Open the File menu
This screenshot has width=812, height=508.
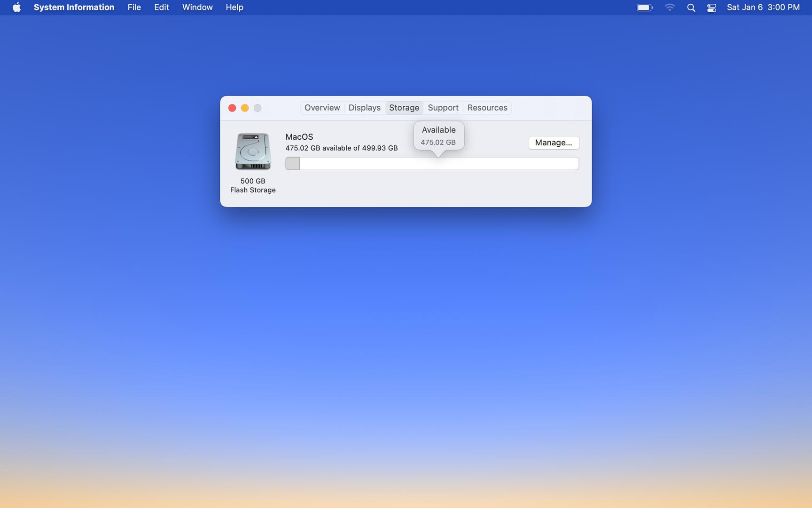134,8
